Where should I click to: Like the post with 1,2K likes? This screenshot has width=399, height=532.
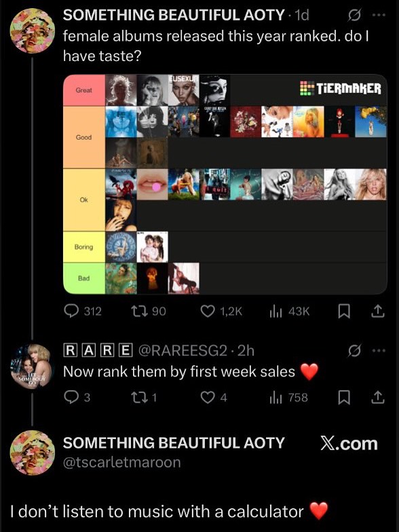[x=221, y=311]
